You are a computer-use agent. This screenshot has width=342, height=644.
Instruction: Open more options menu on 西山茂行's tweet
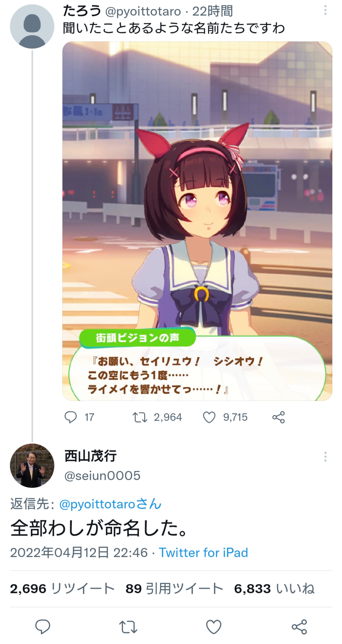click(x=325, y=457)
